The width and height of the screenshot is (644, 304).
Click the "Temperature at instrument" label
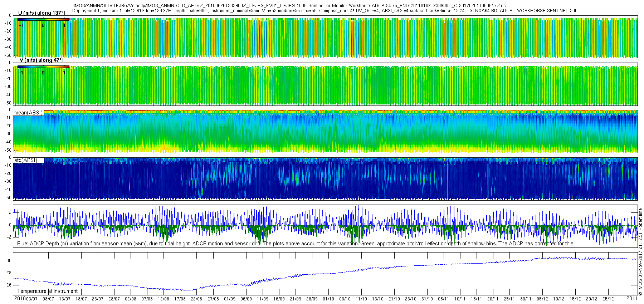(47, 291)
